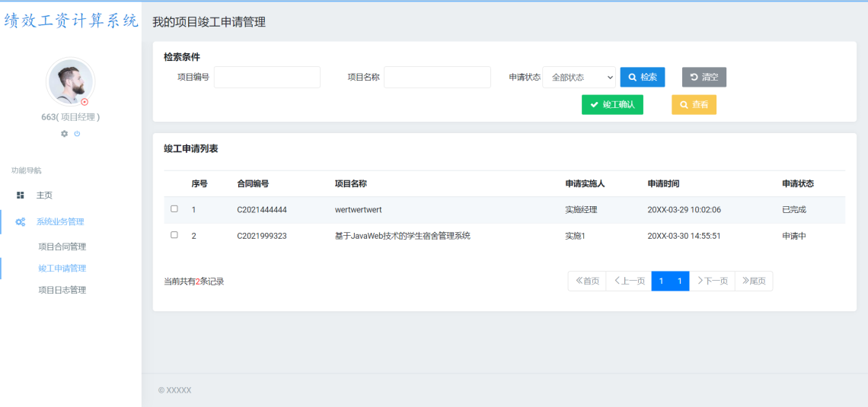The height and width of the screenshot is (407, 868).
Task: Focus the 项目名称 input field
Action: (x=437, y=78)
